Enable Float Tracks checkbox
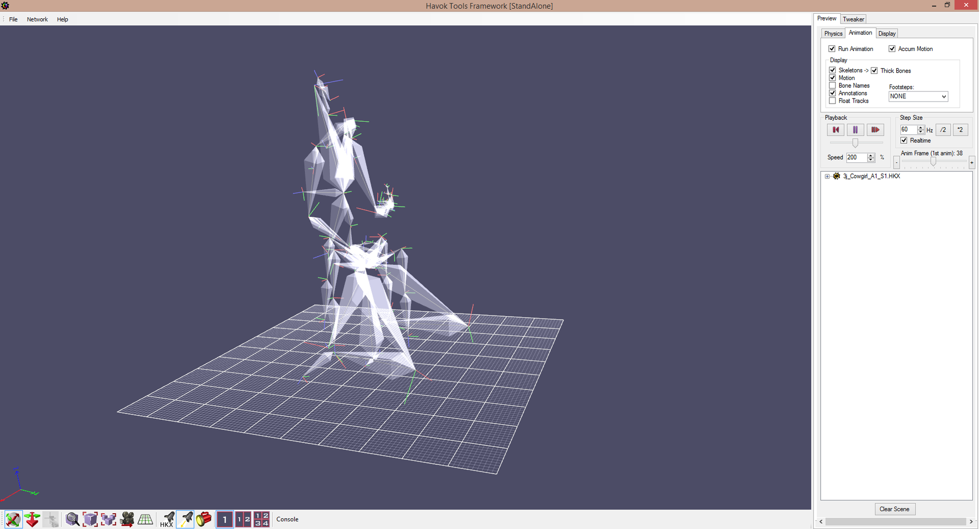The width and height of the screenshot is (980, 529). (x=832, y=101)
